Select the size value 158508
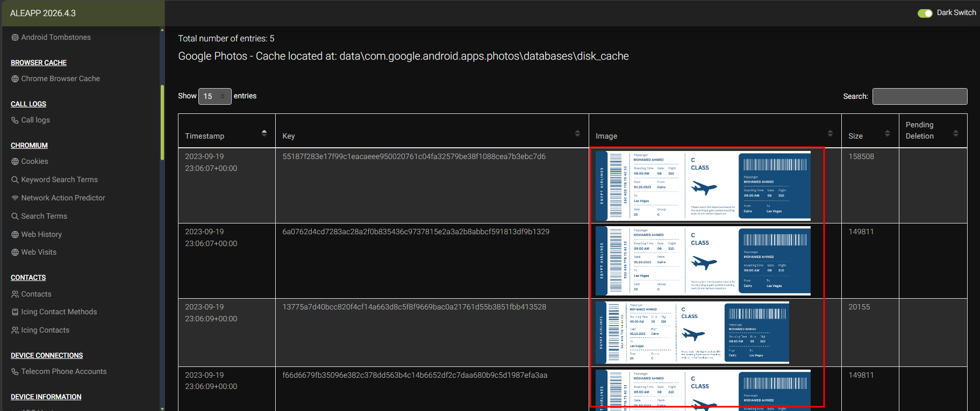 [861, 157]
